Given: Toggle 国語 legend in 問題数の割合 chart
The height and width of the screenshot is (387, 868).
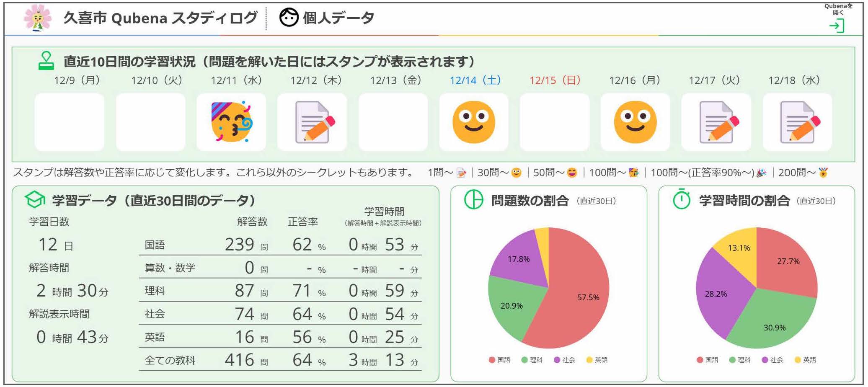Looking at the screenshot, I should (x=500, y=360).
